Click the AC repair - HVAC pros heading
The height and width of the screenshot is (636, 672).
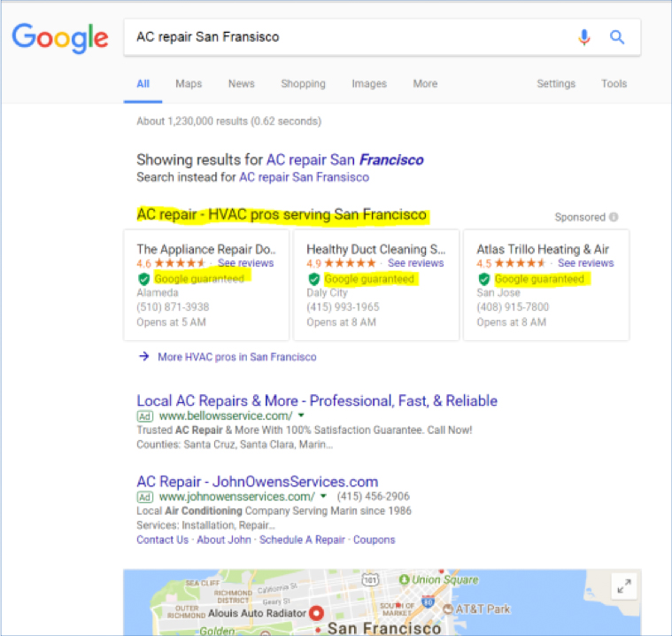(x=282, y=214)
